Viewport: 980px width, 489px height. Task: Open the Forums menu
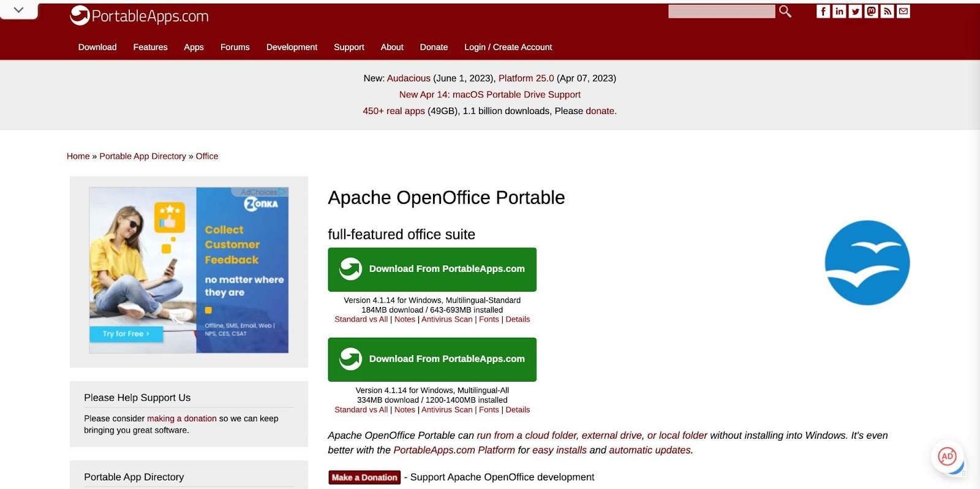[x=235, y=47]
